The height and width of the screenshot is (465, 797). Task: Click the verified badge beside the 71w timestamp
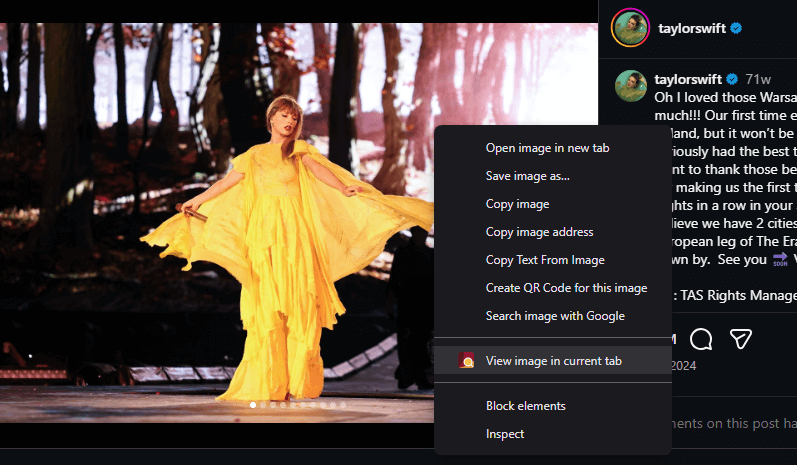coord(732,79)
